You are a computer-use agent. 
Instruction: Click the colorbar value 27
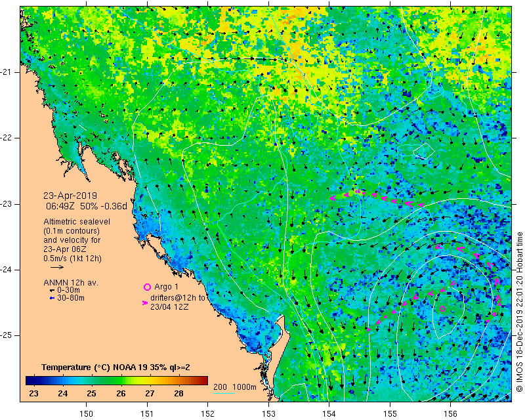(x=150, y=393)
